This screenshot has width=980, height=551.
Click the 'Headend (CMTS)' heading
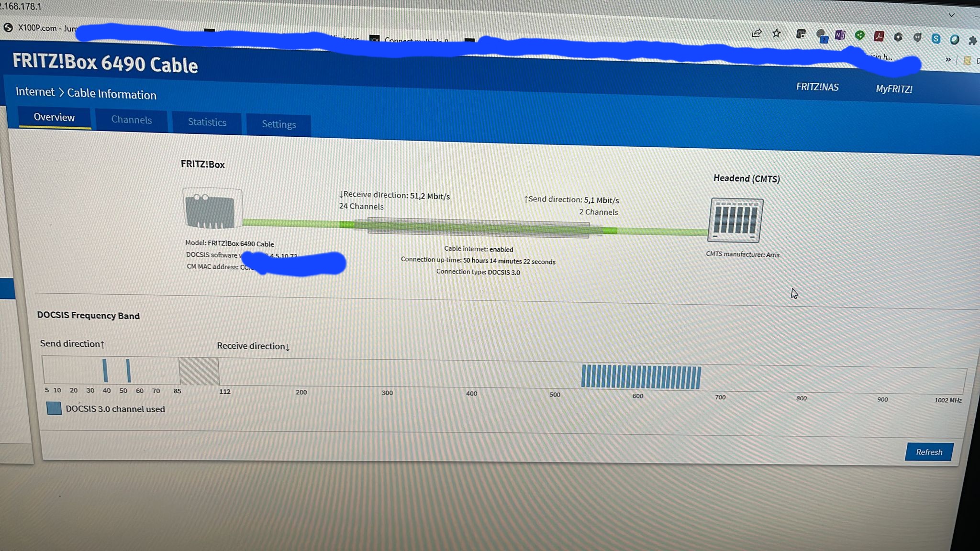[746, 178]
